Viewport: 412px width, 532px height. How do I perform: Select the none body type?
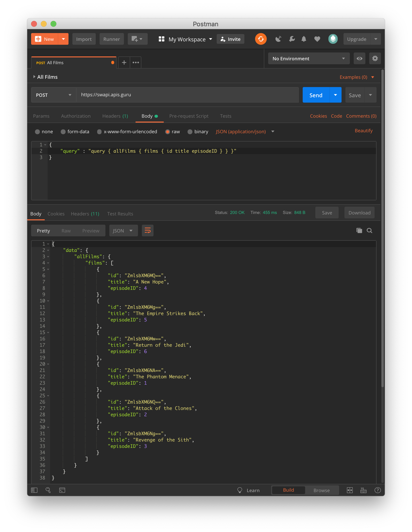click(37, 132)
